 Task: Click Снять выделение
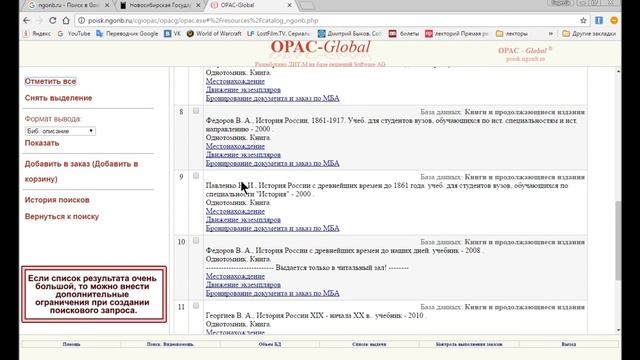pyautogui.click(x=58, y=98)
